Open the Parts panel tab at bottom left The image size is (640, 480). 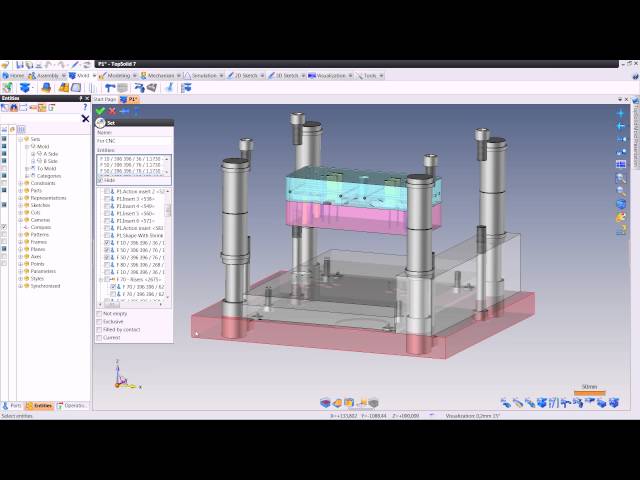14,405
